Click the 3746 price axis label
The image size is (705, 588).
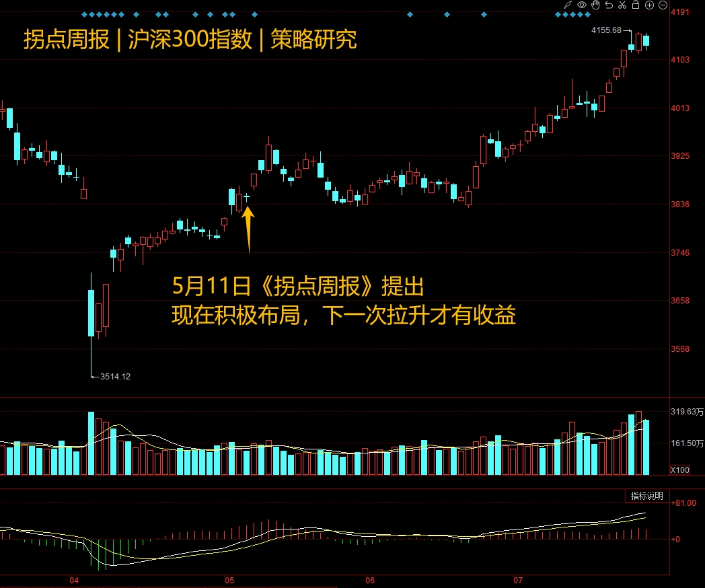coord(680,253)
